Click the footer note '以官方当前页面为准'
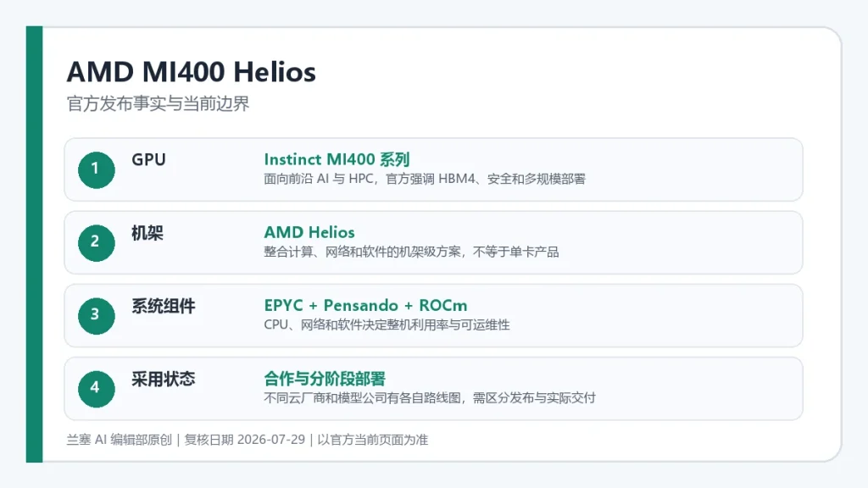868x488 pixels. pyautogui.click(x=373, y=440)
